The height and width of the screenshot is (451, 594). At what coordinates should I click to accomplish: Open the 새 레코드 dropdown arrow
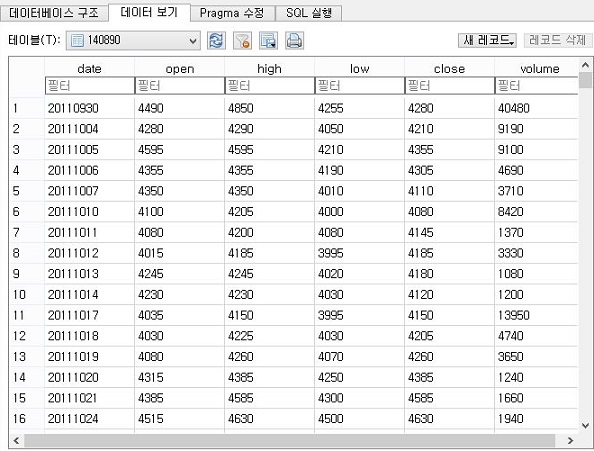512,42
